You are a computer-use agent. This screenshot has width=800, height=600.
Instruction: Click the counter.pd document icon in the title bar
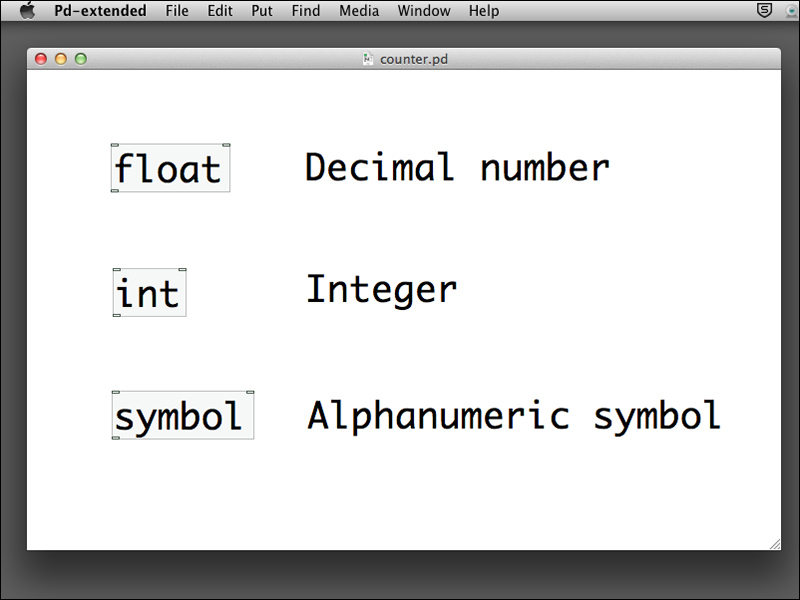coord(368,59)
